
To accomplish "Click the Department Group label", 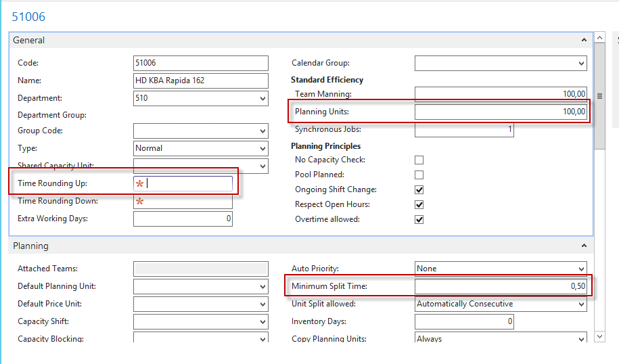I will (52, 115).
